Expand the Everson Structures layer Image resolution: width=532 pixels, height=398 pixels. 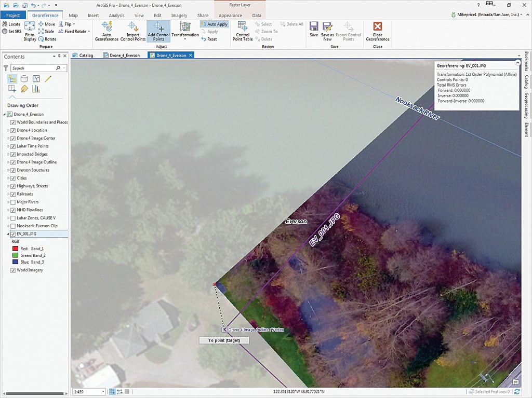click(8, 170)
